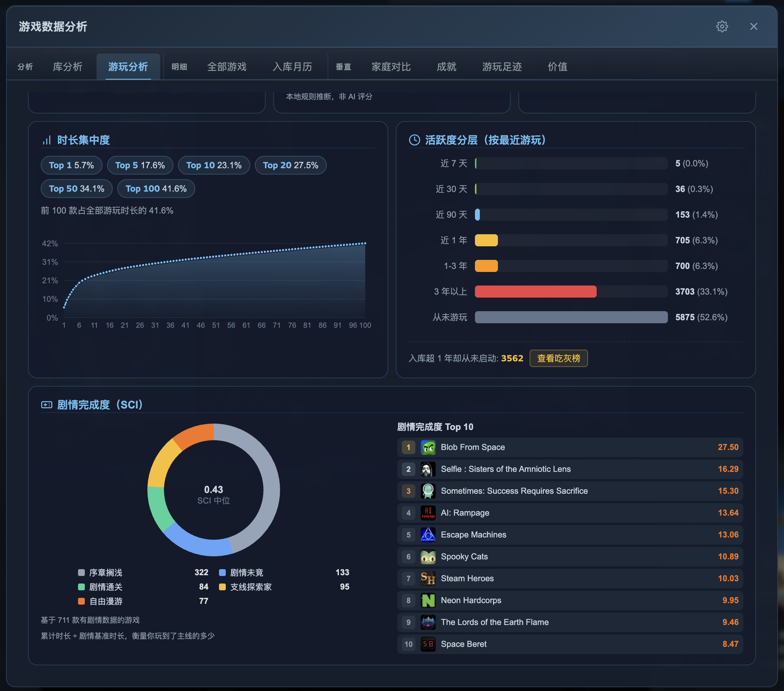Click the Steam Heroes game icon
This screenshot has width=784, height=691.
[x=428, y=579]
